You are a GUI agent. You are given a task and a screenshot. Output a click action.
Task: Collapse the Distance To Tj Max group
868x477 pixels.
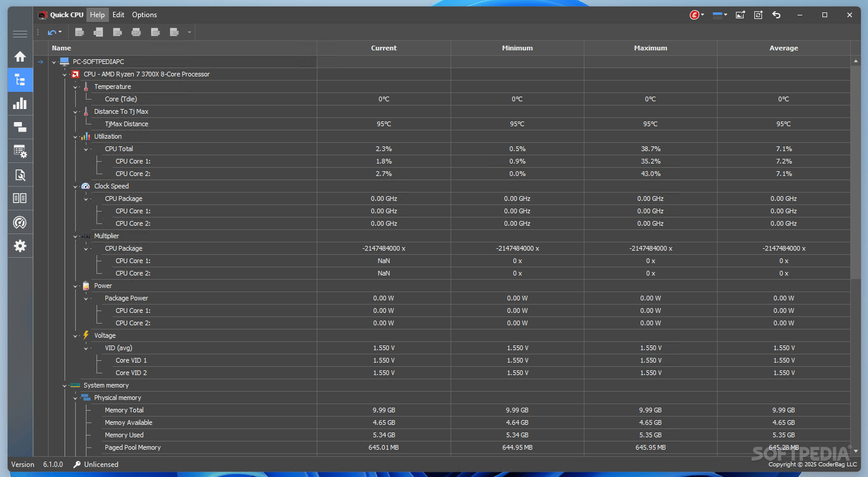pos(75,111)
